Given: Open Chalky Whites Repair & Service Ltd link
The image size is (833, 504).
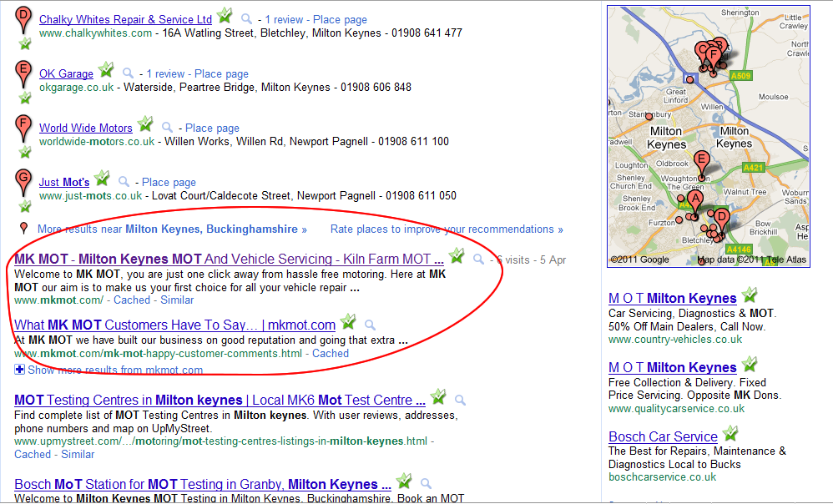Looking at the screenshot, I should click(125, 20).
